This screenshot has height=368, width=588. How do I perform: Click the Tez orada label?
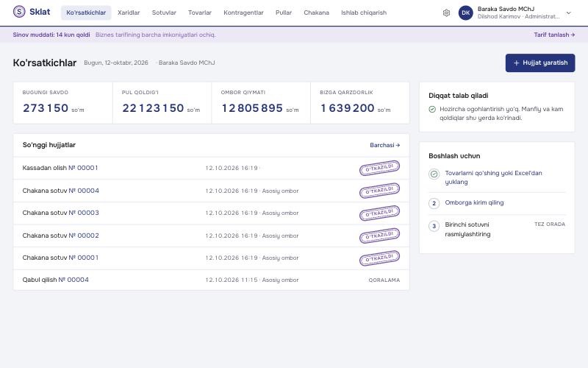pyautogui.click(x=550, y=224)
